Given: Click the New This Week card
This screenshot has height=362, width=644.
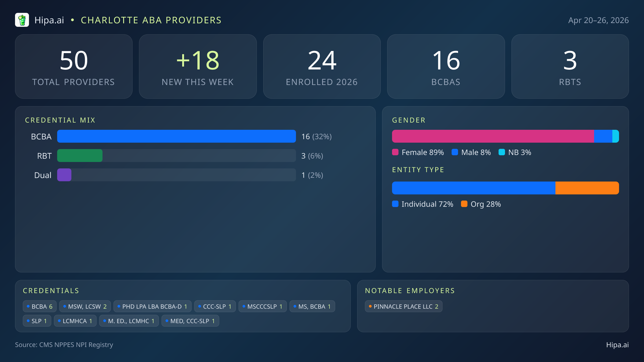Looking at the screenshot, I should tap(198, 67).
